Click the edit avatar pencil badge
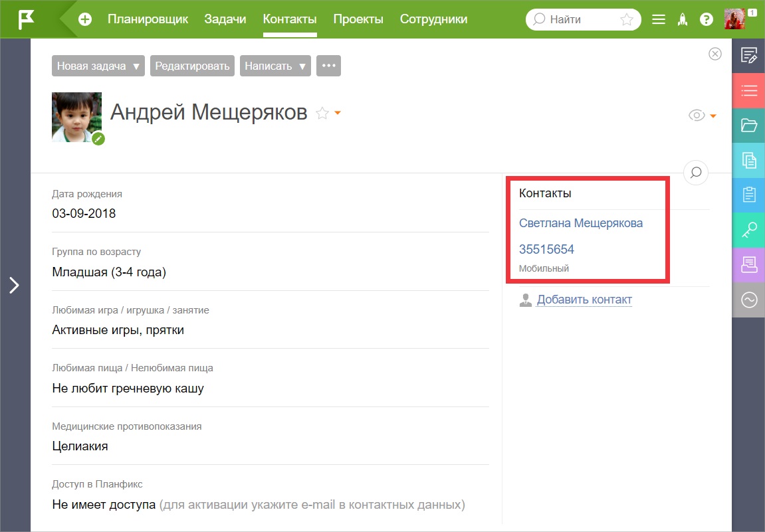 tap(98, 138)
